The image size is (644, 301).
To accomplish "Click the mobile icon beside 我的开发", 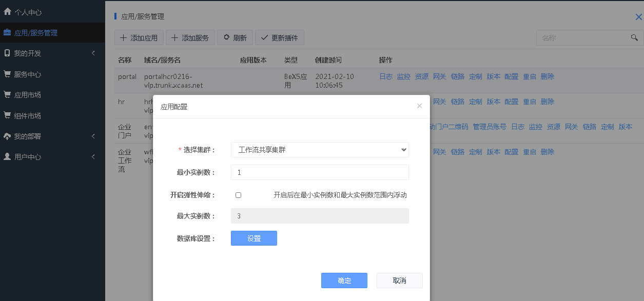I will [x=7, y=53].
